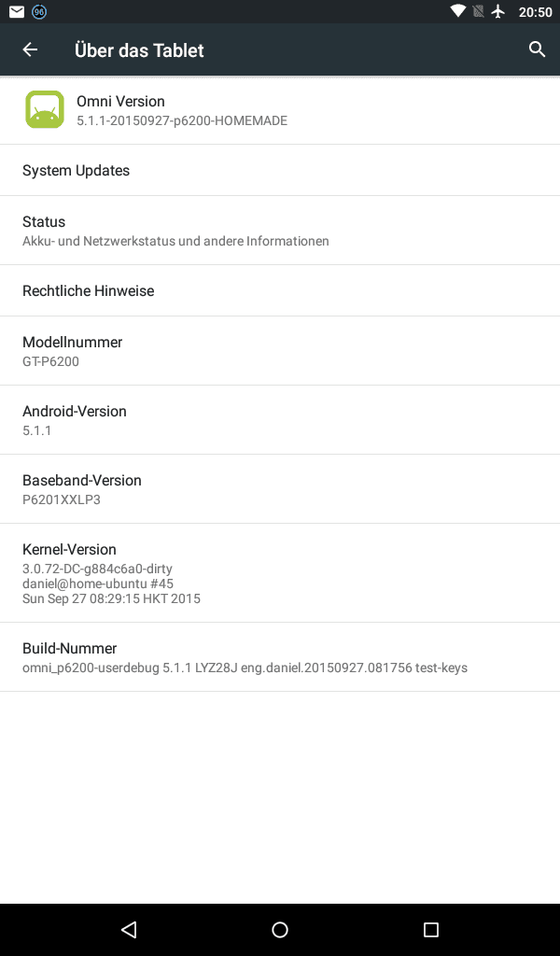The height and width of the screenshot is (956, 560).
Task: Tap the Wi-Fi signal icon
Action: [457, 11]
